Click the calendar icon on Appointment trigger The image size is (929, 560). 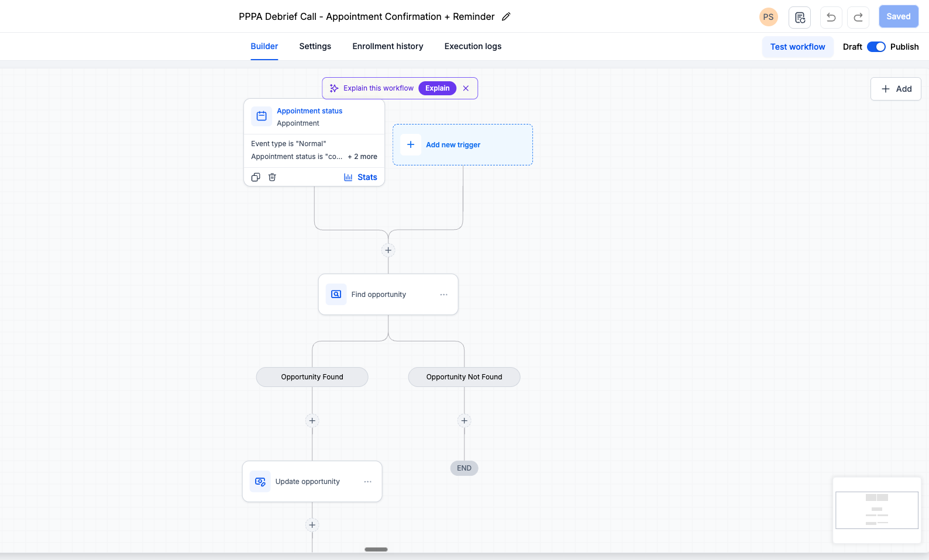pos(262,116)
